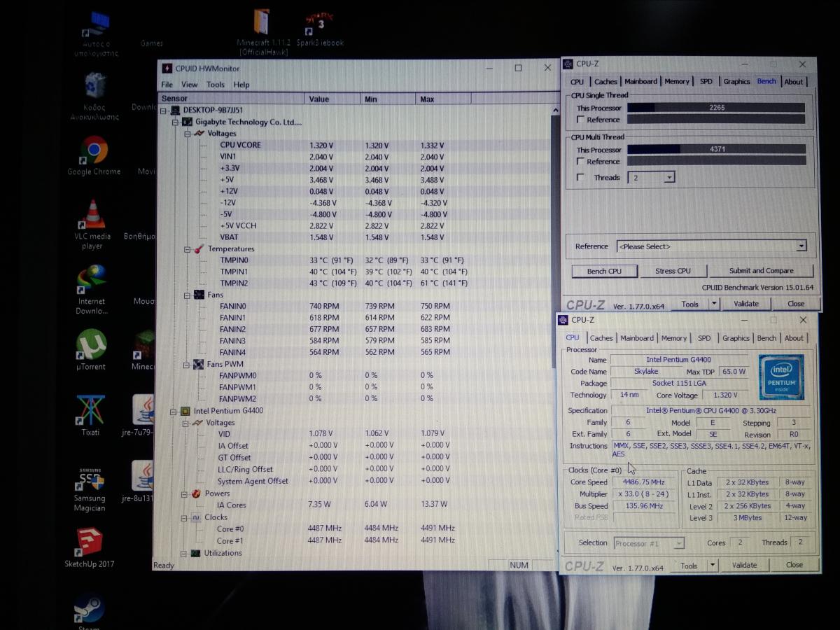840x630 pixels.
Task: Collapse the Intel Pentium G4400 tree node
Action: (173, 412)
